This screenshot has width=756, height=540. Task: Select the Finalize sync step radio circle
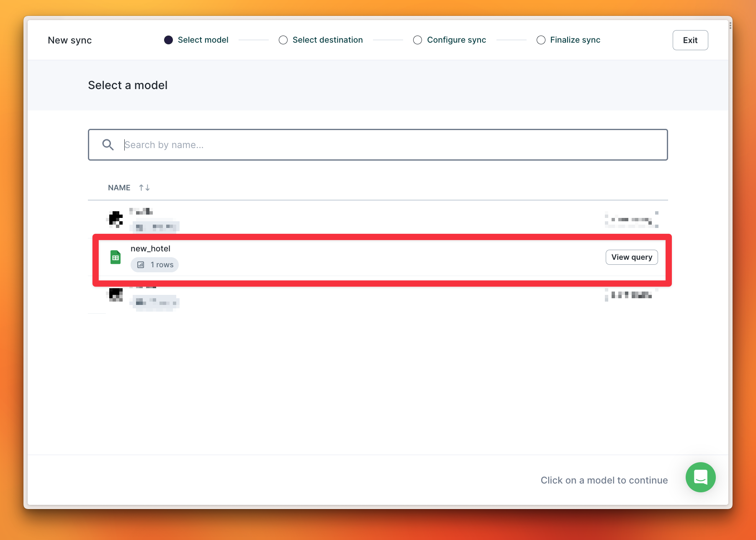(541, 40)
